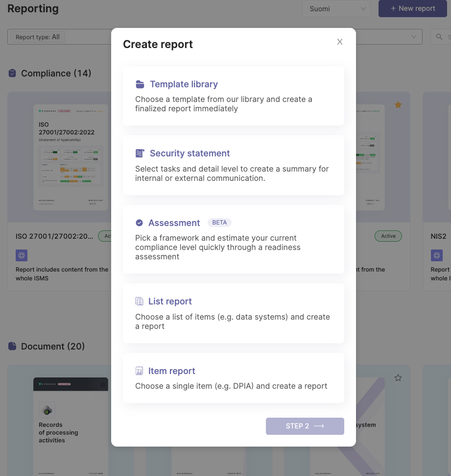451x476 pixels.
Task: Click the Security statement document icon
Action: coord(140,153)
